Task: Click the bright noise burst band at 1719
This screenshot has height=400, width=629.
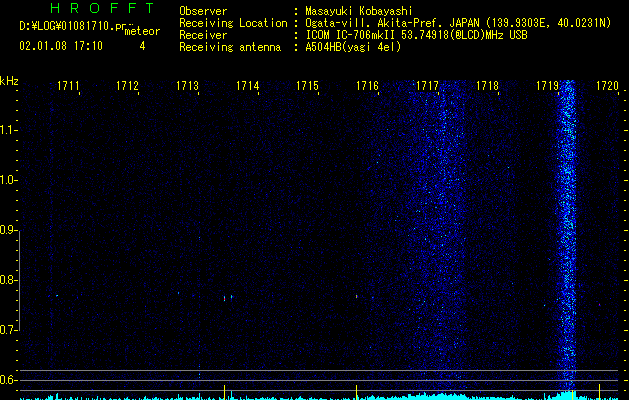Action: click(567, 235)
